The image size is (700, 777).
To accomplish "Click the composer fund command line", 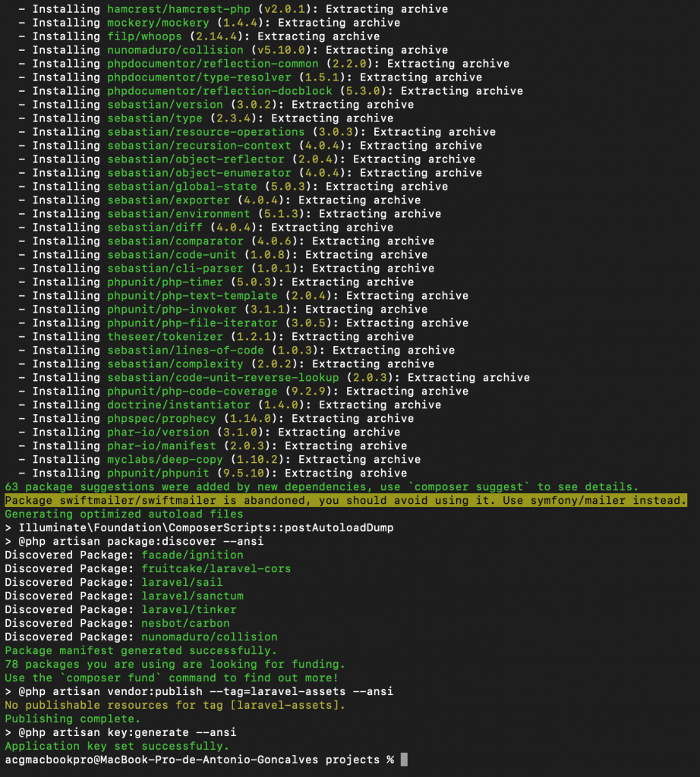I will pyautogui.click(x=172, y=678).
